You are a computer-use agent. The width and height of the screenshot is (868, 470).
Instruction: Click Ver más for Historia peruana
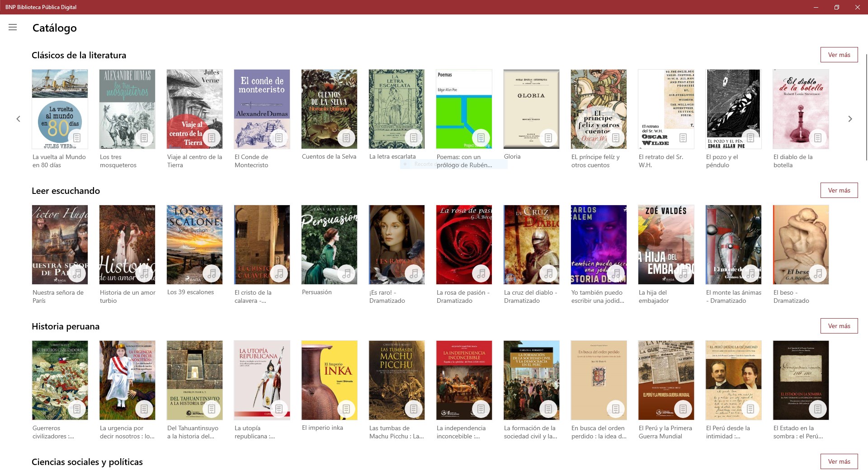839,326
